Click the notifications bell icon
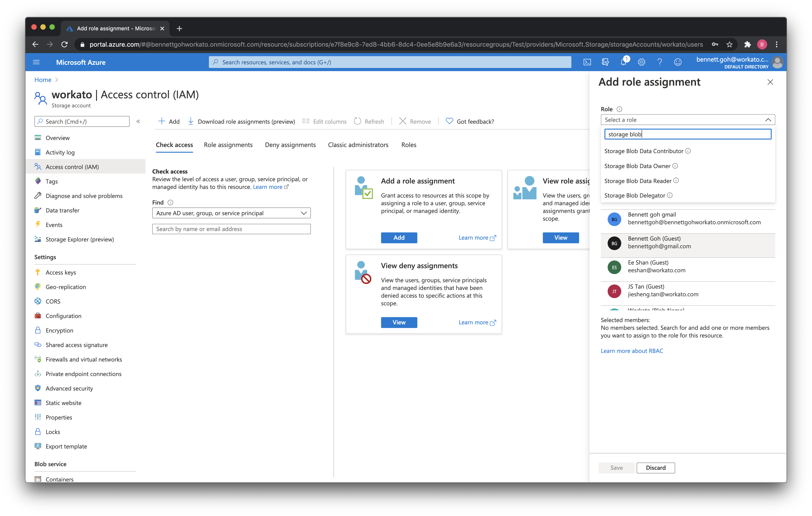This screenshot has width=812, height=516. (x=623, y=62)
